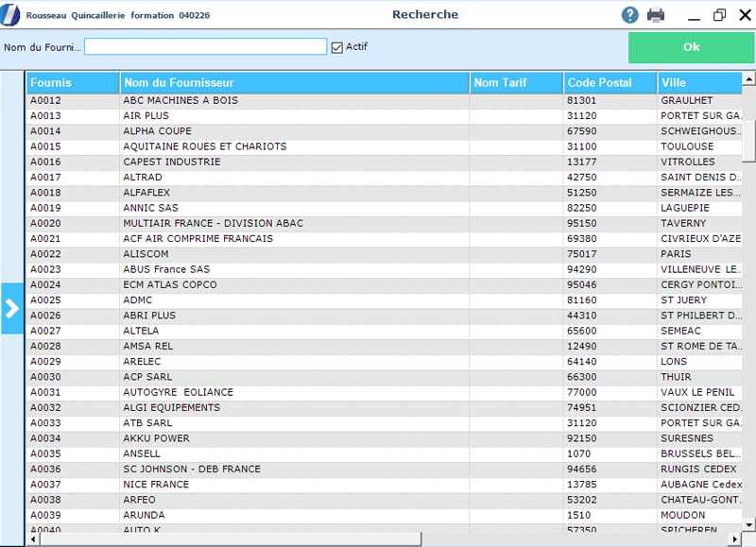Select supplier ATB SARL
Viewport: 756px width, 547px height.
tap(147, 423)
